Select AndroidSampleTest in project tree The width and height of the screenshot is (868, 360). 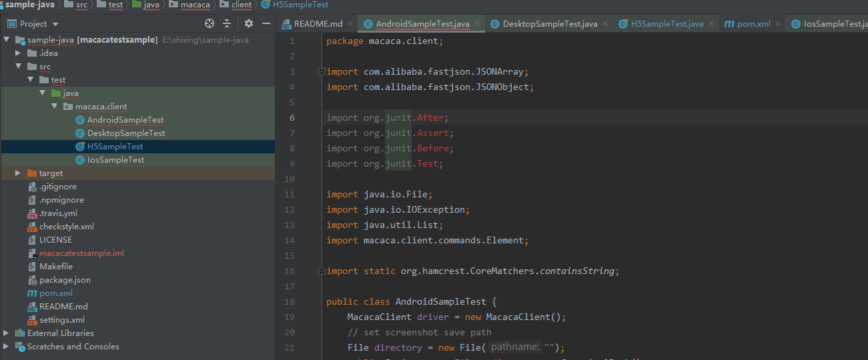(125, 120)
